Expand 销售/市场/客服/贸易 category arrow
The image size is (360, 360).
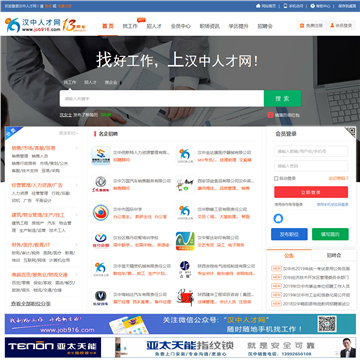pyautogui.click(x=77, y=148)
